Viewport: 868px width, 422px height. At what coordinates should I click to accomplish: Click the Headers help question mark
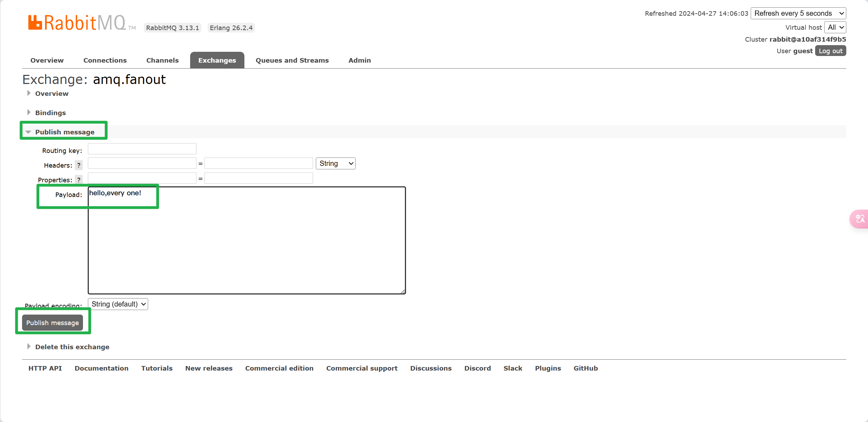79,165
